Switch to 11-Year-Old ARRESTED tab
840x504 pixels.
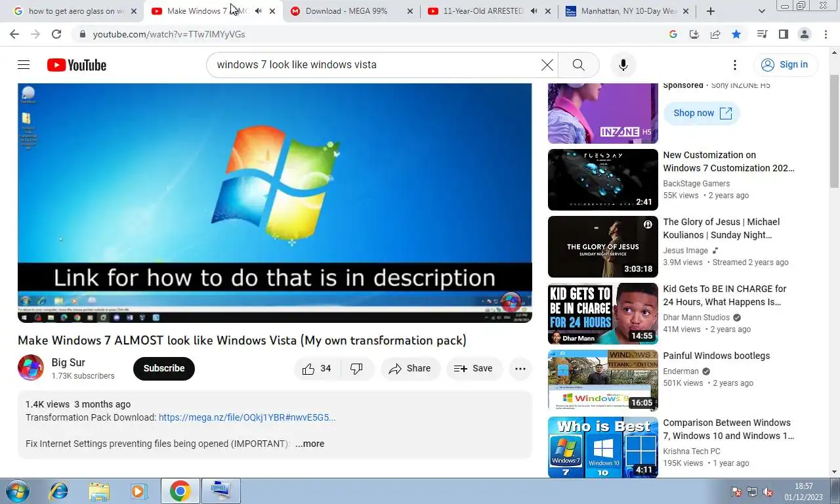pyautogui.click(x=489, y=11)
